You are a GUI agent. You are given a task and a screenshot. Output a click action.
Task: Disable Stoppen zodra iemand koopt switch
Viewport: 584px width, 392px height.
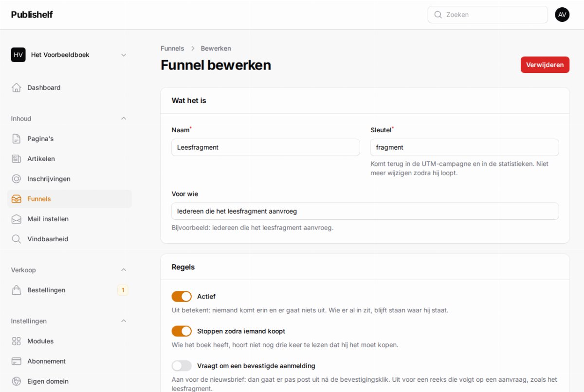pos(182,331)
